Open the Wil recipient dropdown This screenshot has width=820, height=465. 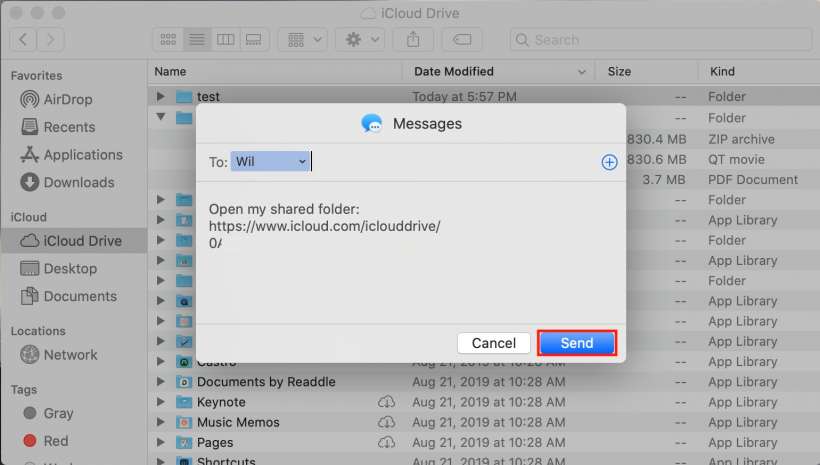pos(270,162)
